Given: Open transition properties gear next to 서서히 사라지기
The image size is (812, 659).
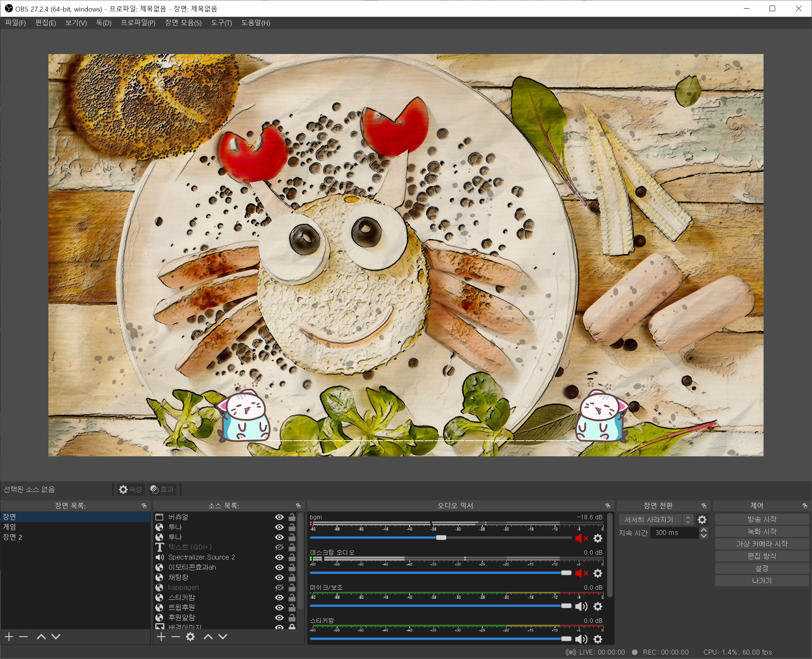Looking at the screenshot, I should pyautogui.click(x=702, y=520).
